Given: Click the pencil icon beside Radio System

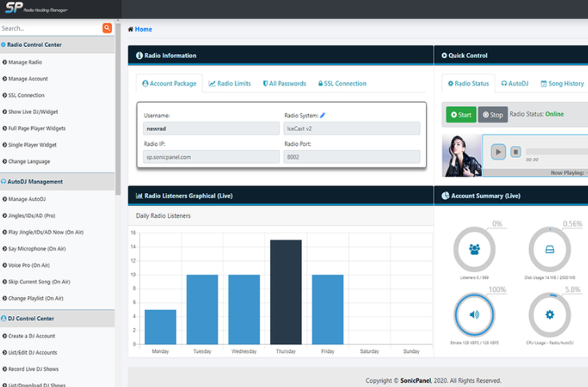Looking at the screenshot, I should tap(322, 115).
